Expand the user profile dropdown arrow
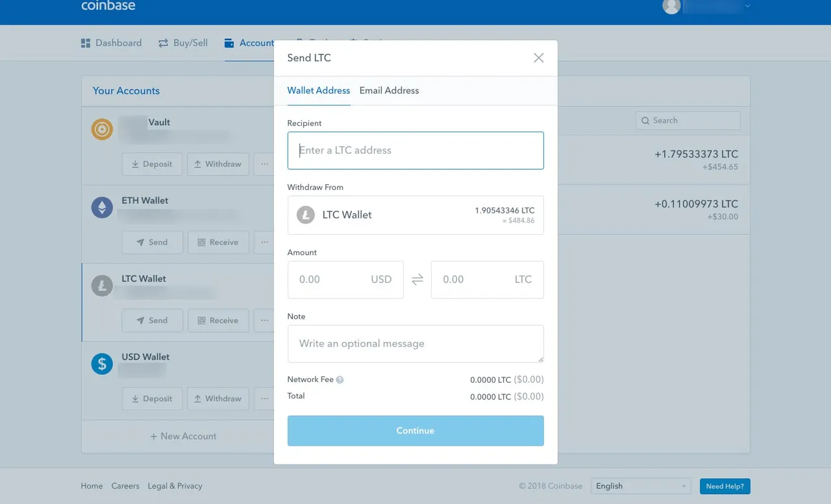 click(747, 6)
